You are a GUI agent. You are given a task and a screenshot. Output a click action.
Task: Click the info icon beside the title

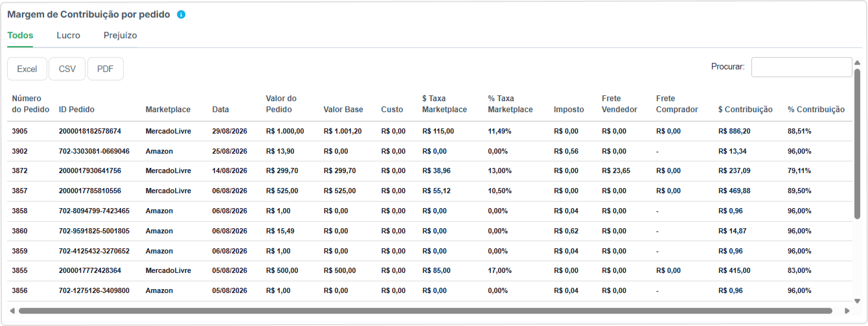coord(181,14)
